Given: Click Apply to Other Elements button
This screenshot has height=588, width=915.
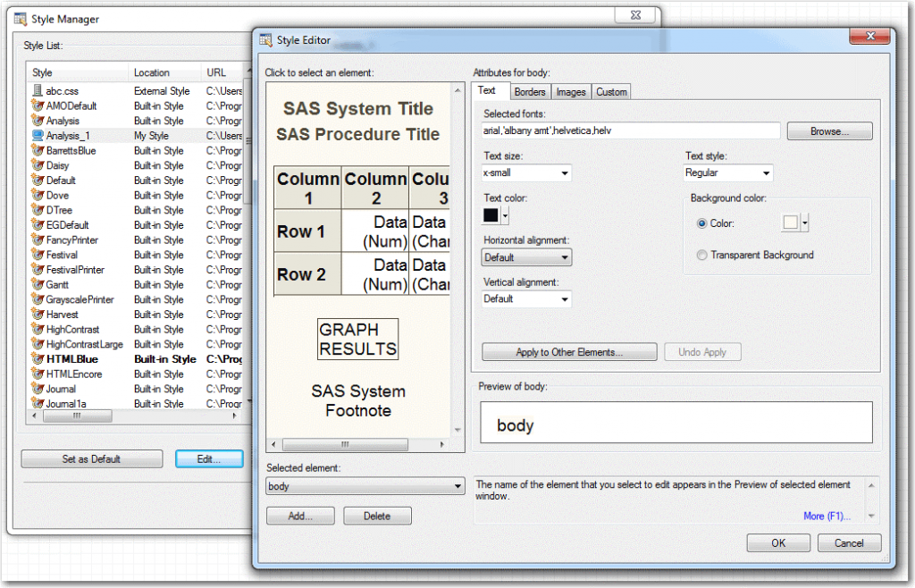Looking at the screenshot, I should click(569, 352).
